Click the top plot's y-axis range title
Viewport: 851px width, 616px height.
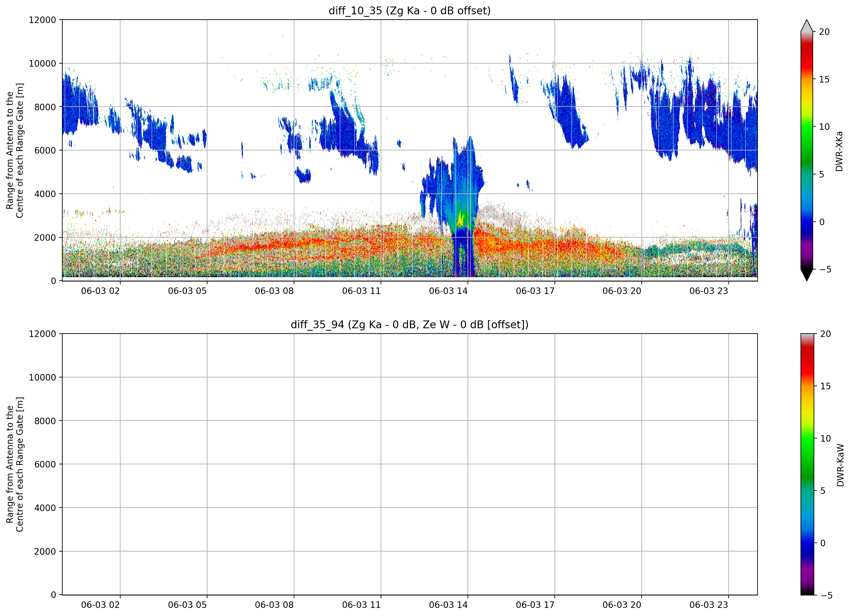click(x=15, y=150)
